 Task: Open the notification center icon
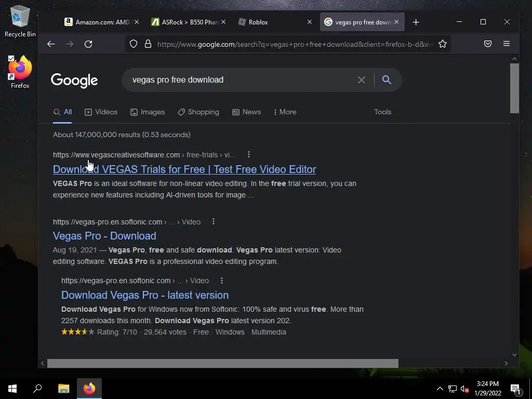pos(515,389)
